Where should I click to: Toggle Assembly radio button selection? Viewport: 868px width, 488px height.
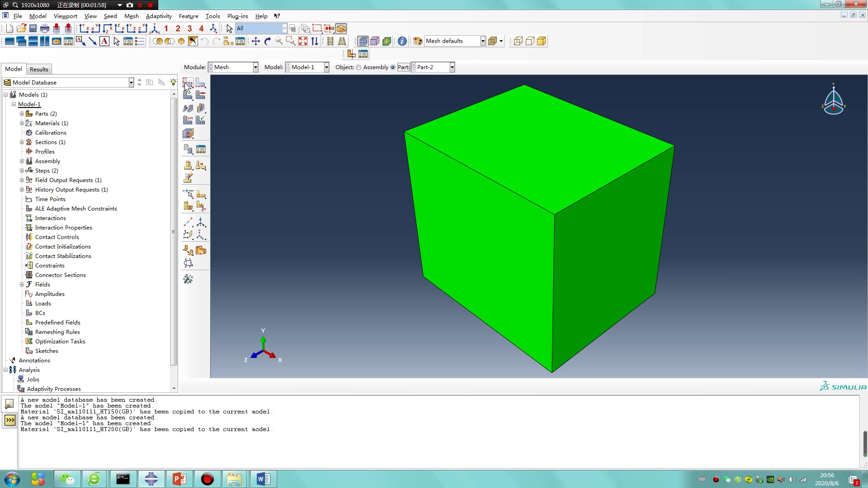tap(359, 67)
